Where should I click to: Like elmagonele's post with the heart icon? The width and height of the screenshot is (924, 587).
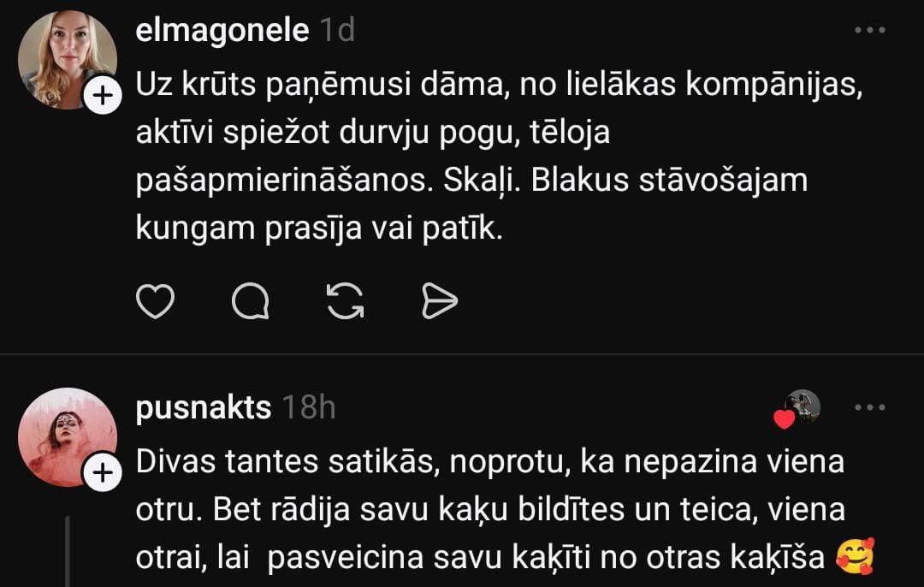pos(156,300)
